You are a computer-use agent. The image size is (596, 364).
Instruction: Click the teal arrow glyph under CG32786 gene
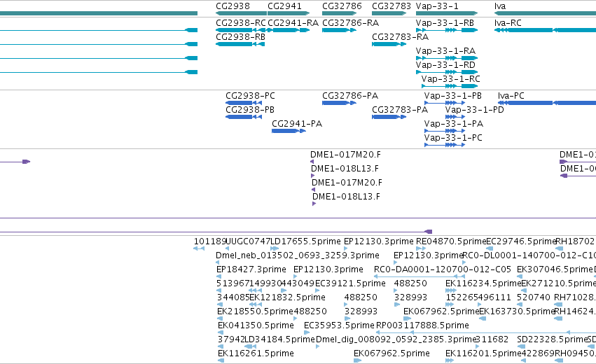pos(340,13)
